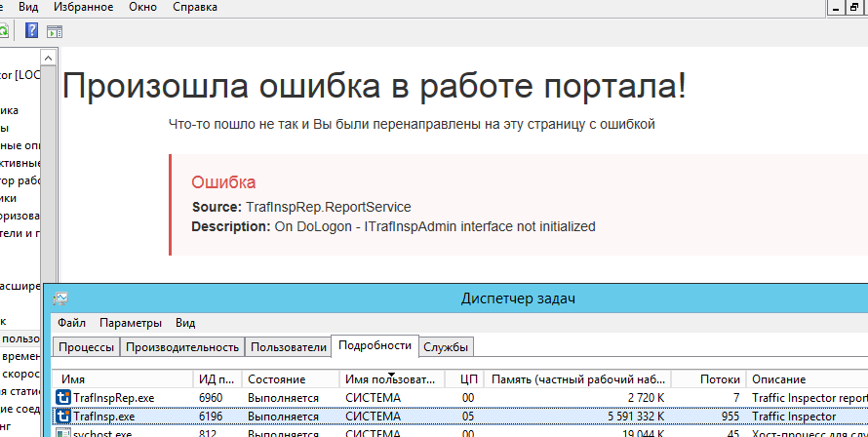
Task: Sort by the ЦП column header
Action: (x=464, y=379)
